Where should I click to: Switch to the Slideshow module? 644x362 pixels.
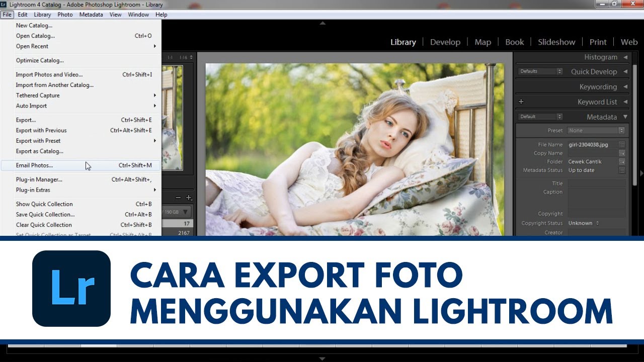(x=556, y=42)
